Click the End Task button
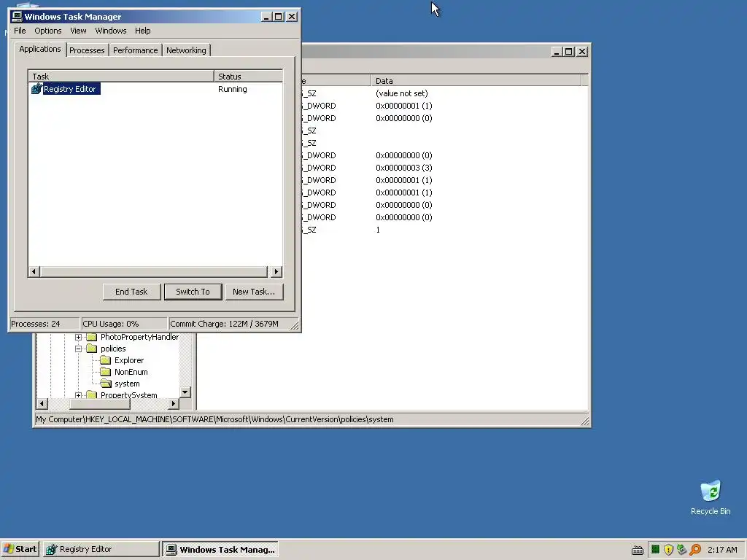 [x=131, y=292]
